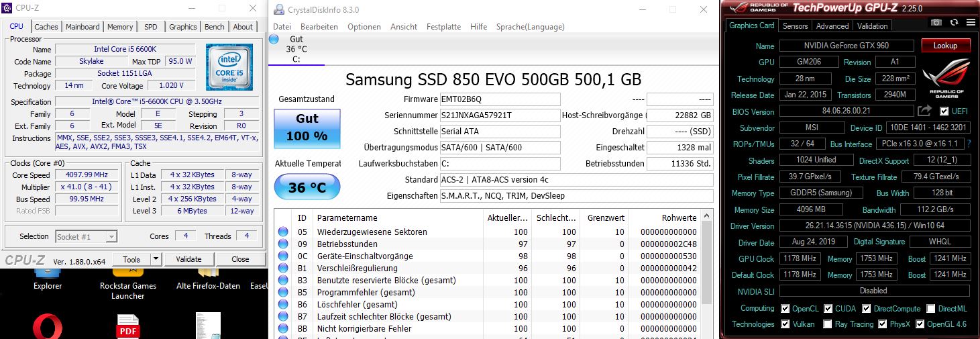980x339 pixels.
Task: Toggle the PhysX checkbox
Action: (x=883, y=324)
